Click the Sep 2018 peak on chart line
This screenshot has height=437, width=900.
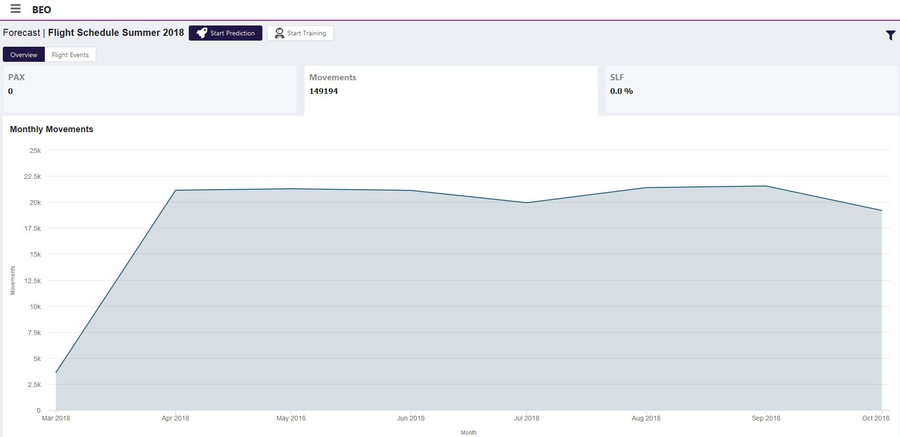(x=765, y=185)
